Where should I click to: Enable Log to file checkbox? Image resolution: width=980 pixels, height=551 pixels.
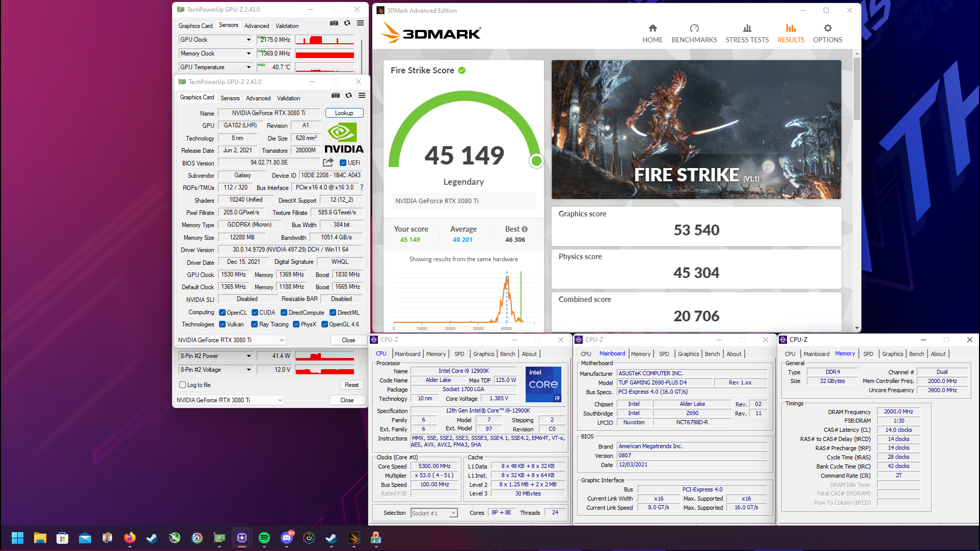coord(182,385)
